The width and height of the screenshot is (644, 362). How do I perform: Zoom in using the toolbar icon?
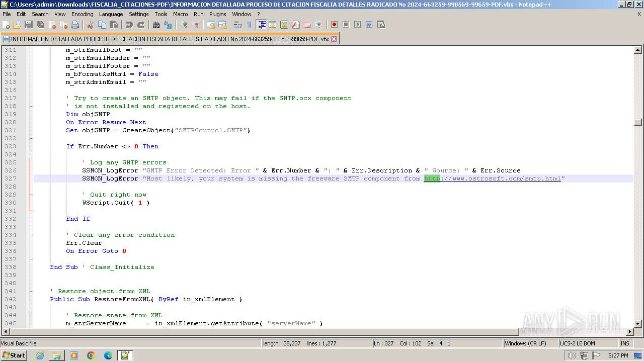coord(183,25)
